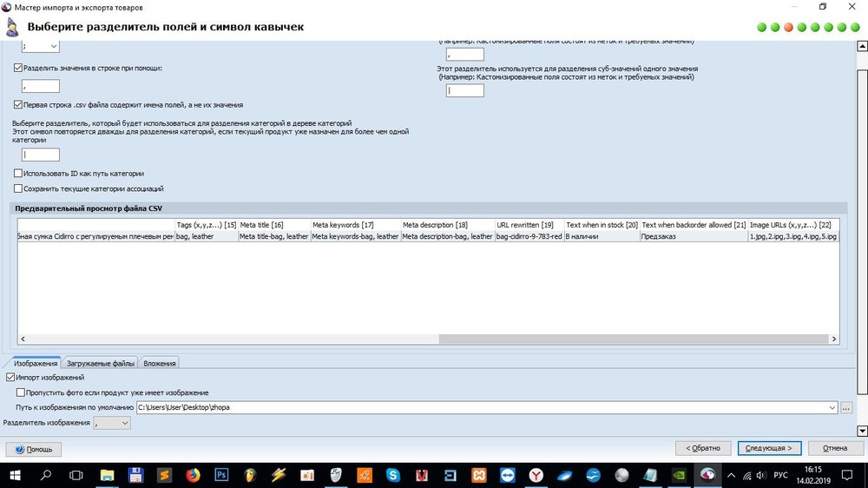Click the red wizard step indicator dot
Viewport: 868px width, 488px height.
tap(788, 27)
